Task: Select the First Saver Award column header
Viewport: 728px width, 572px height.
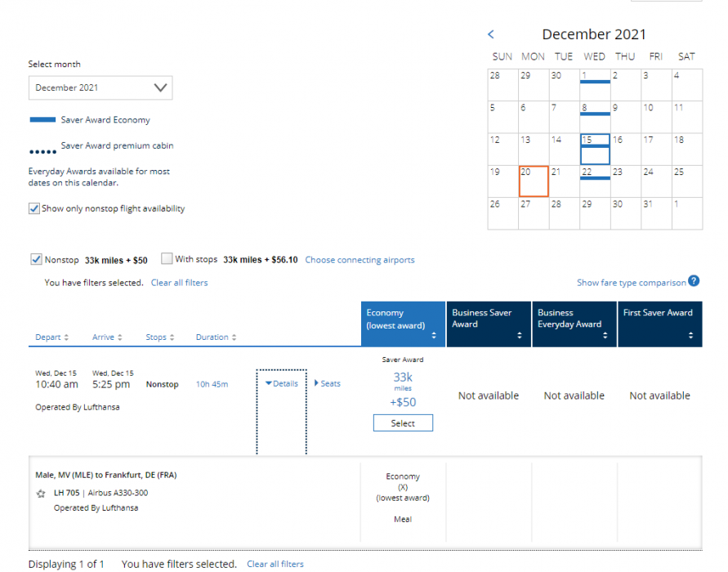Action: pos(659,324)
